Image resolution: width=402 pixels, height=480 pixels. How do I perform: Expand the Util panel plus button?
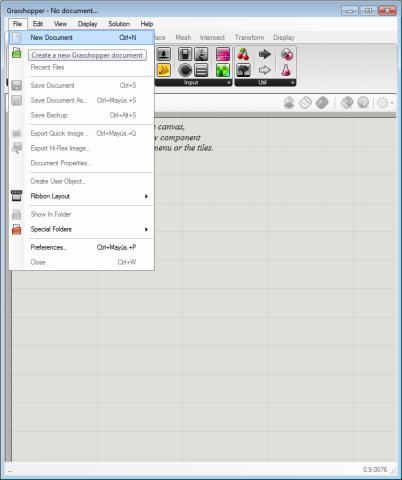click(x=292, y=82)
